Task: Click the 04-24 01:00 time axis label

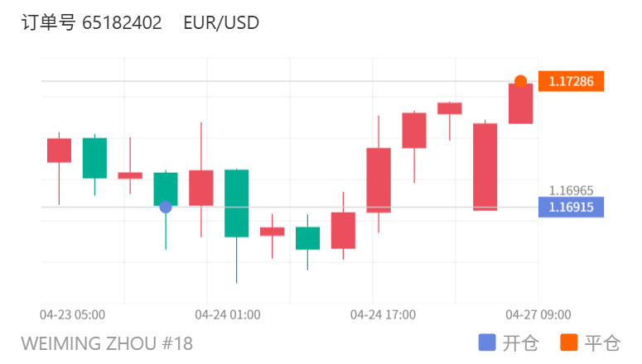Action: (228, 314)
